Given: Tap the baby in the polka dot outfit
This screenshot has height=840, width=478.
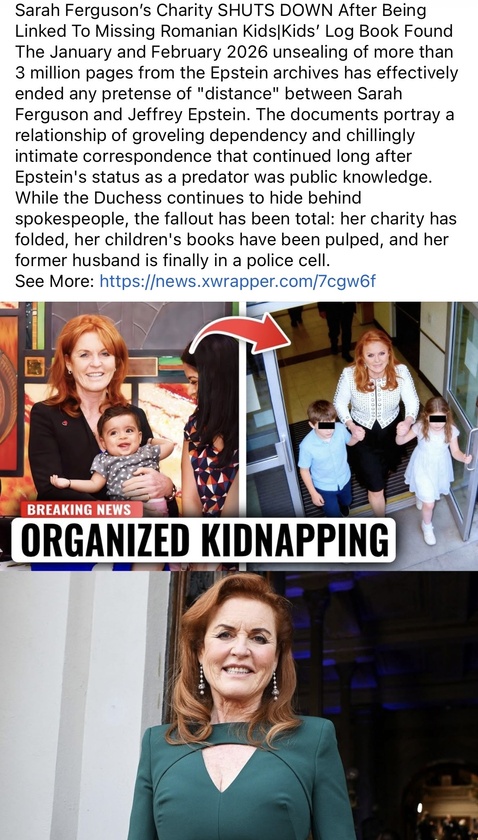Looking at the screenshot, I should tap(118, 455).
